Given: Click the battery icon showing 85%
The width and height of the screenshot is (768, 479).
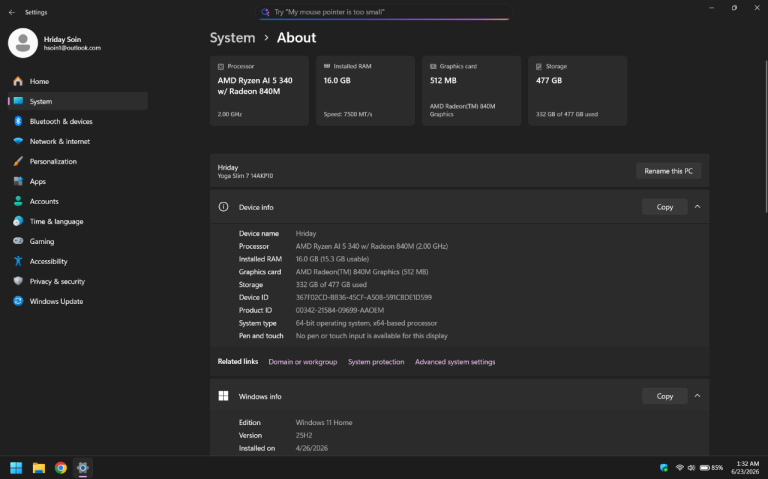Looking at the screenshot, I should (711, 468).
